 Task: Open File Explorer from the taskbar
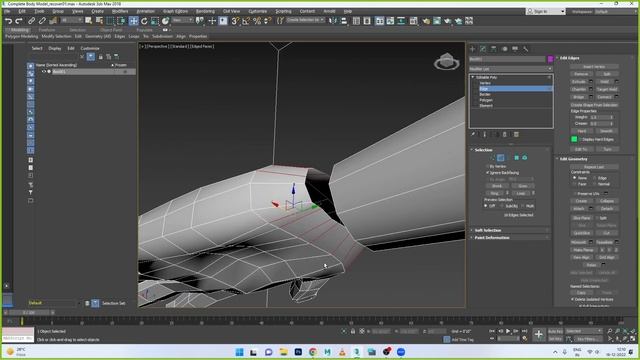click(x=283, y=352)
